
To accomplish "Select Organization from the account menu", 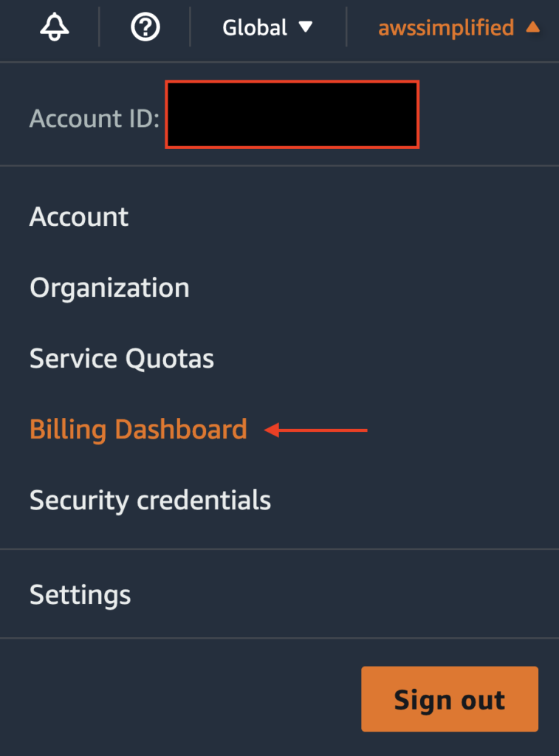I will (x=109, y=288).
